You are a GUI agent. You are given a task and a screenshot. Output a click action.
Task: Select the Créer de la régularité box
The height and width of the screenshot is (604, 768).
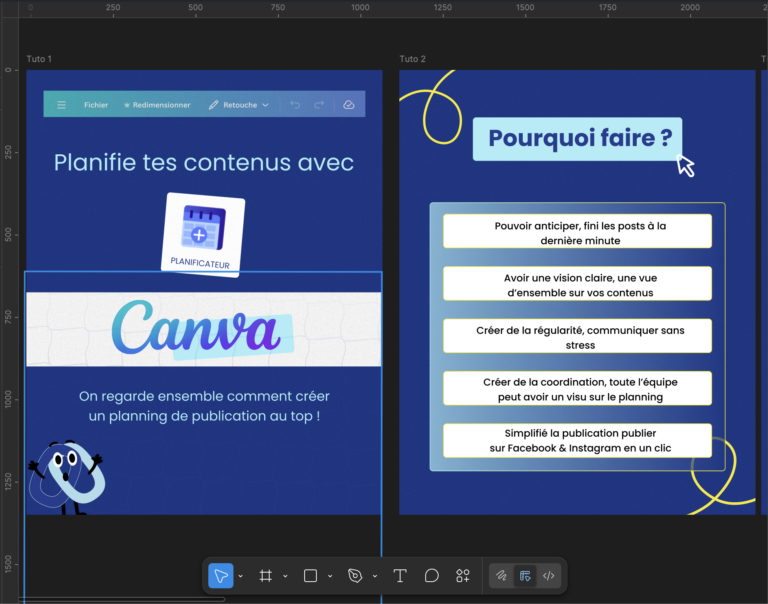[577, 336]
